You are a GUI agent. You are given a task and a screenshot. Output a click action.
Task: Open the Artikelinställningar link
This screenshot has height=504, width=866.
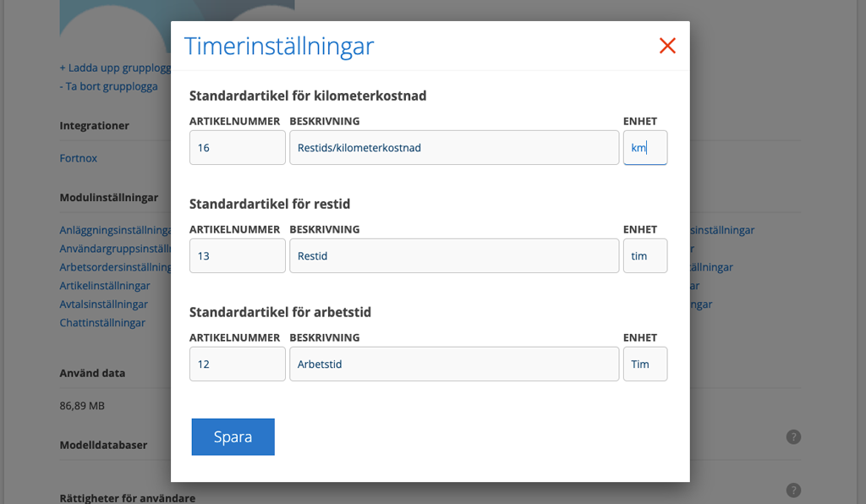click(105, 286)
